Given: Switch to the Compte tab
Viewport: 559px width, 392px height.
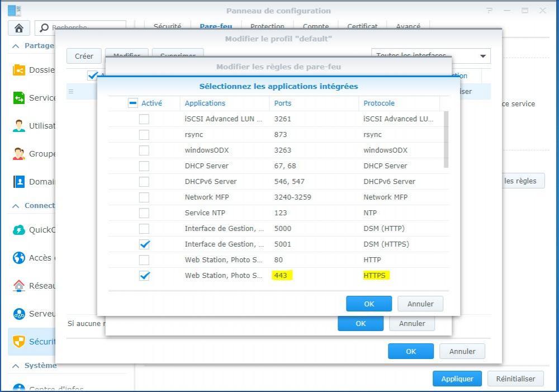Looking at the screenshot, I should point(315,26).
